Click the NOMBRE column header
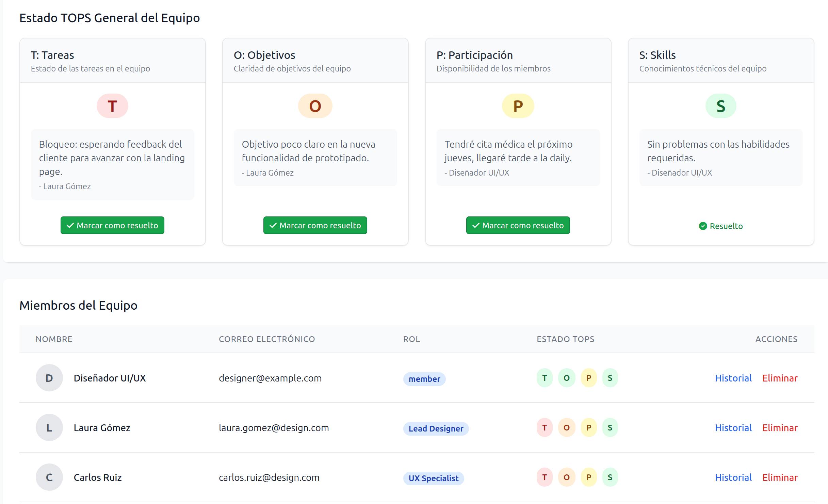Image resolution: width=828 pixels, height=504 pixels. click(54, 339)
